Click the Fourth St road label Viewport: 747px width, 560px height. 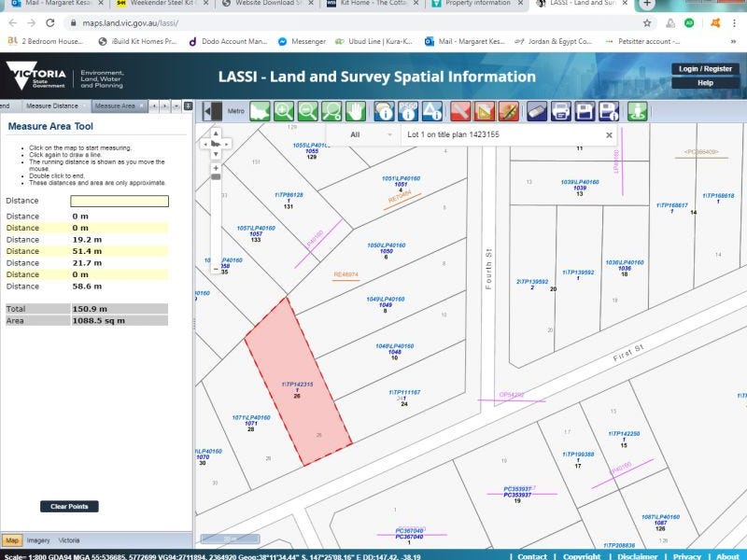click(x=487, y=269)
